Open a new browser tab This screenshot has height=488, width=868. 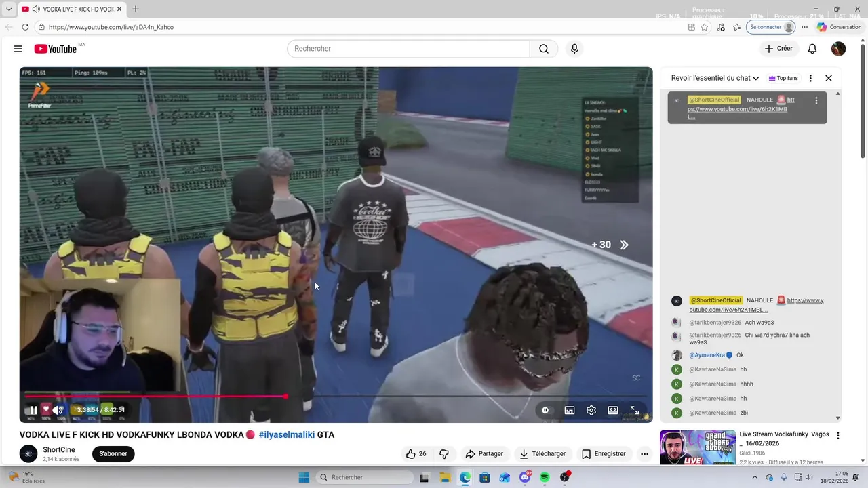(136, 9)
